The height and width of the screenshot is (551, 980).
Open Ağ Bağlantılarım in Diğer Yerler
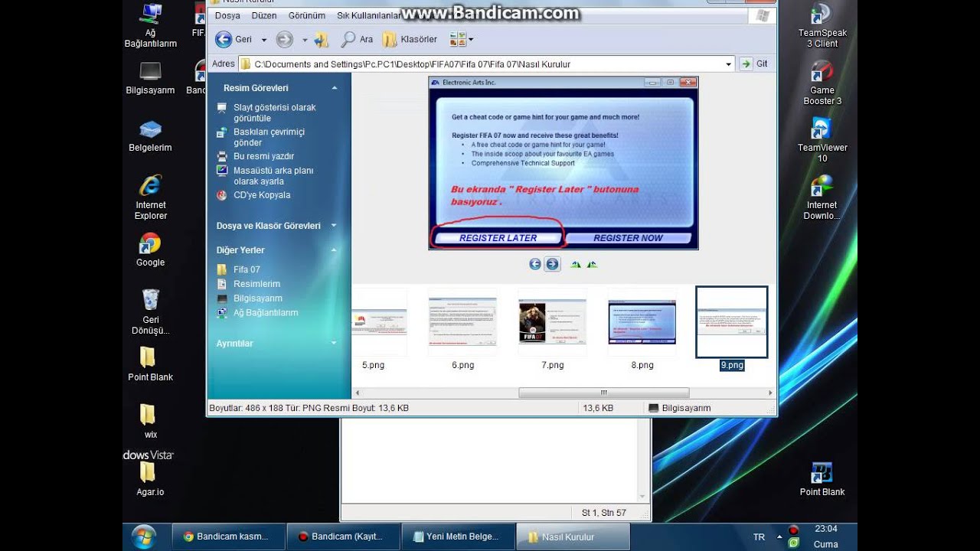pyautogui.click(x=266, y=313)
